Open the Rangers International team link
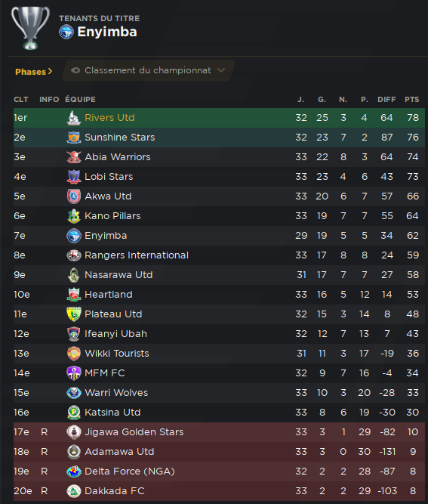This screenshot has height=504, width=428. pos(137,255)
